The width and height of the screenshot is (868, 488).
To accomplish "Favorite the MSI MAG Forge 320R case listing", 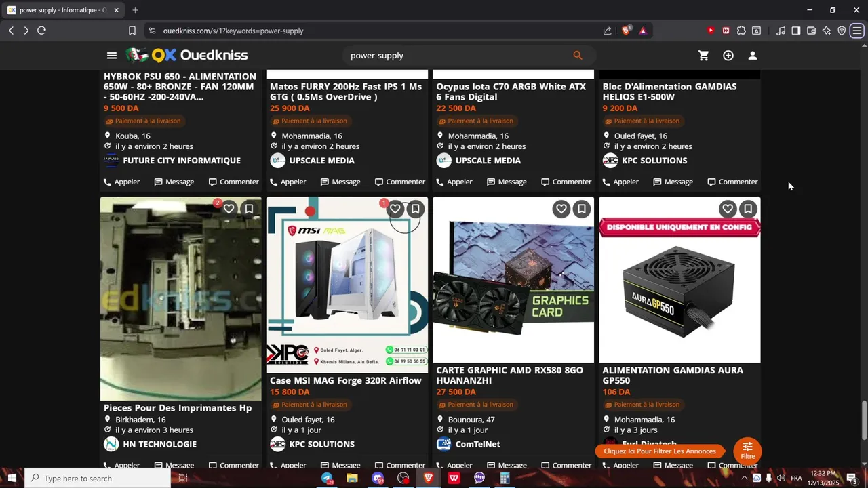I will pos(395,209).
